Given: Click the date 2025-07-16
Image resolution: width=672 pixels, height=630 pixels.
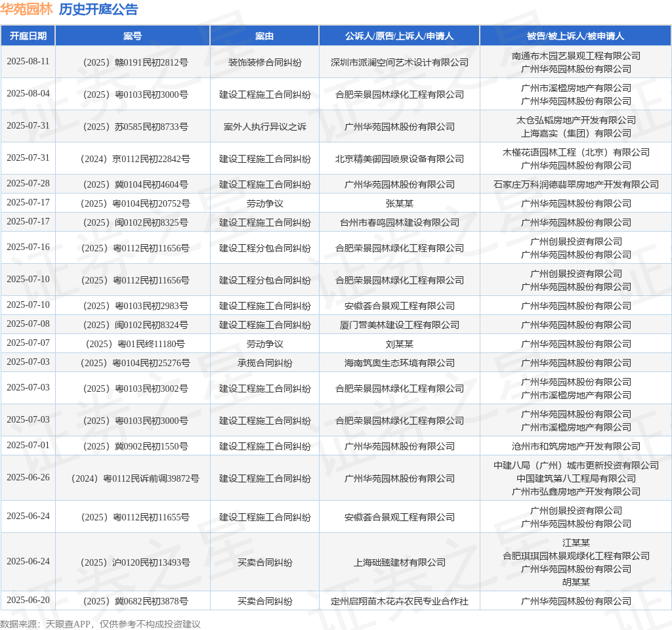Looking at the screenshot, I should pos(28,247).
